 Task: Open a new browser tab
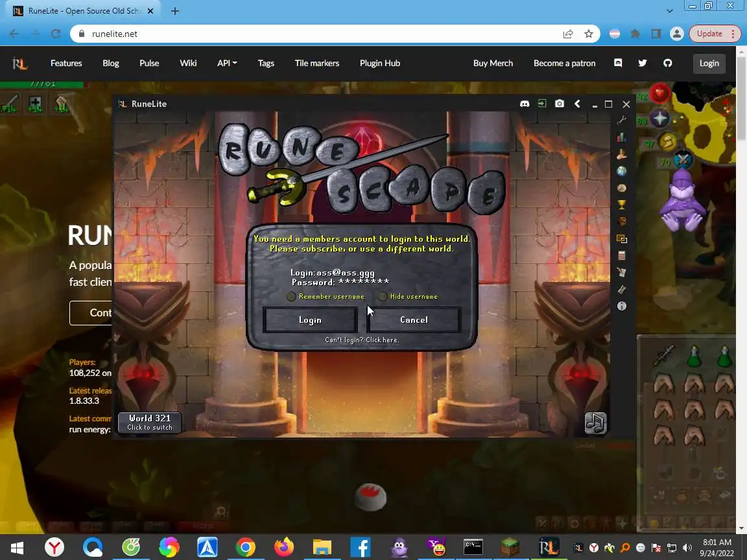click(x=175, y=11)
